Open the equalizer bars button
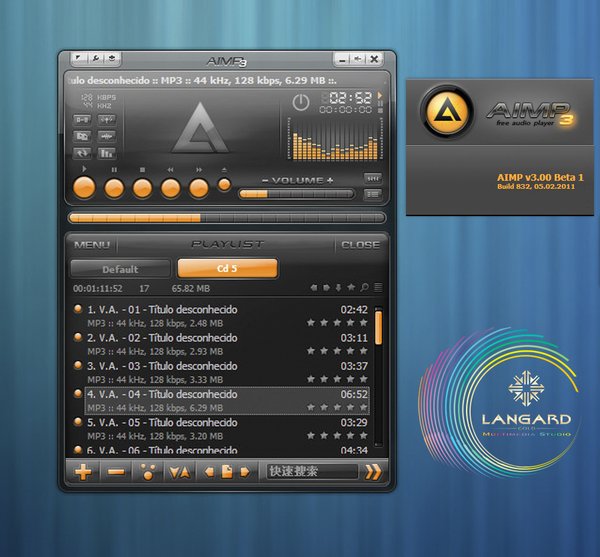 [107, 153]
